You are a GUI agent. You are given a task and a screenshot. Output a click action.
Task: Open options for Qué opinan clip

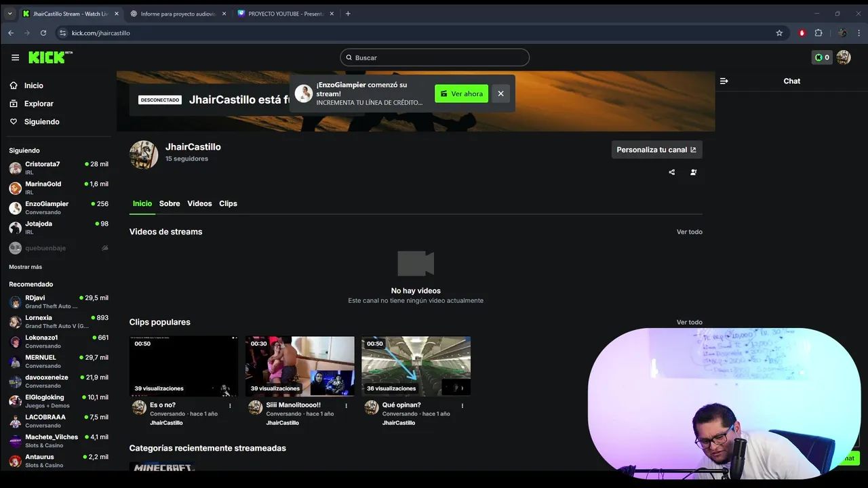[462, 406]
